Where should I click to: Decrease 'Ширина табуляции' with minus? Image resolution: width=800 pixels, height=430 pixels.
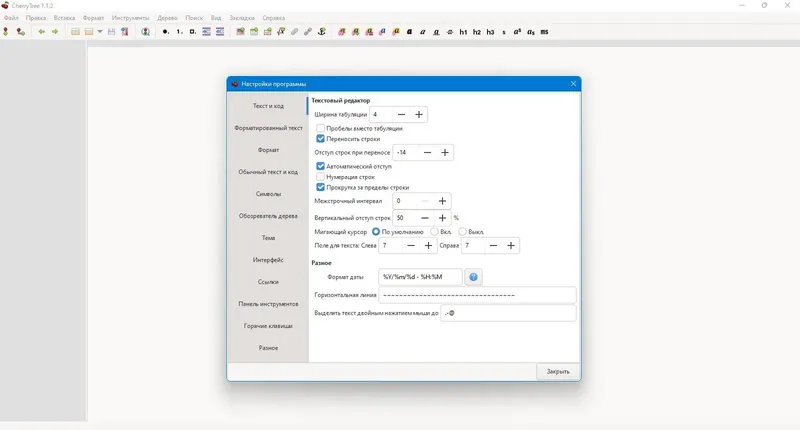click(x=402, y=114)
